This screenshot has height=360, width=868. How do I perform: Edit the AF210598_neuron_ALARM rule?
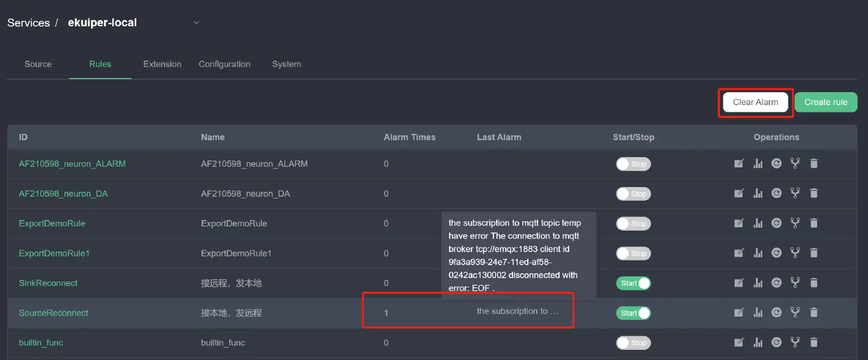point(739,163)
